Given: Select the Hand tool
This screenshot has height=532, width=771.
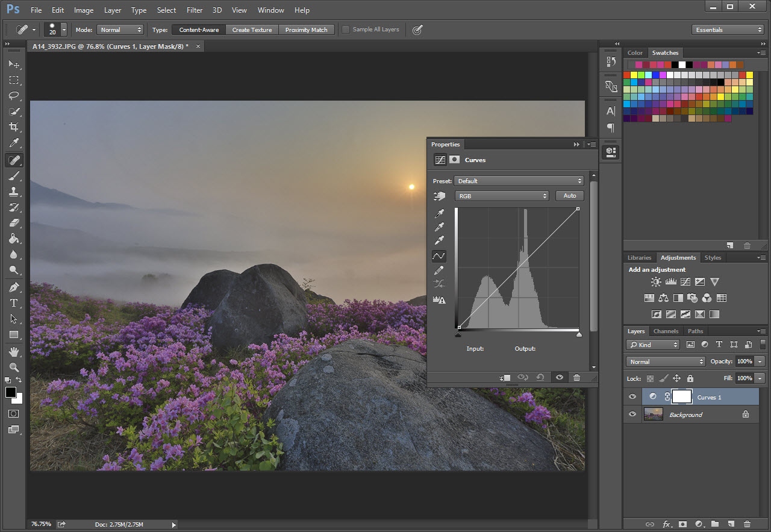Looking at the screenshot, I should click(x=14, y=351).
